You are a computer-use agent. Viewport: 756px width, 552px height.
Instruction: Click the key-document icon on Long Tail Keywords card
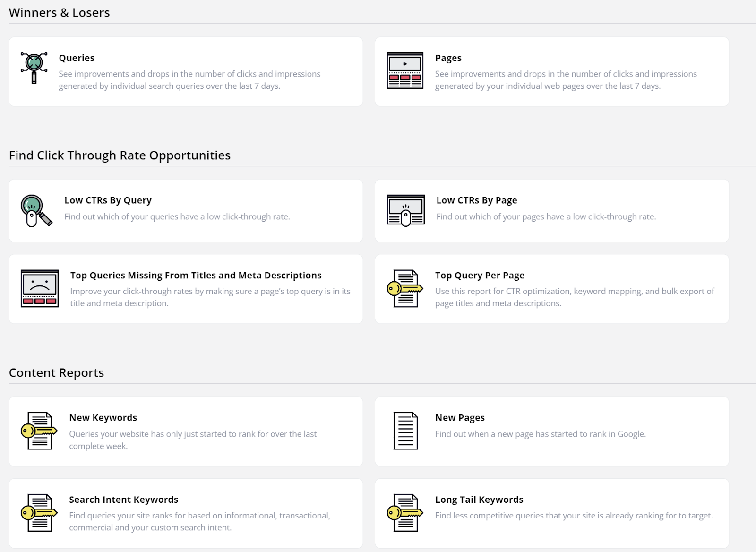point(405,513)
